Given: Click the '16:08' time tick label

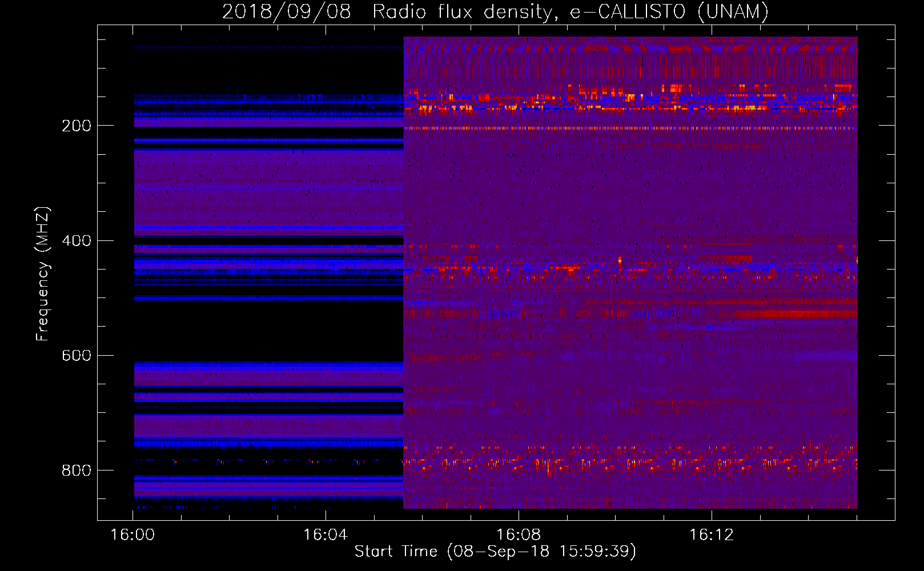Looking at the screenshot, I should click(519, 535).
